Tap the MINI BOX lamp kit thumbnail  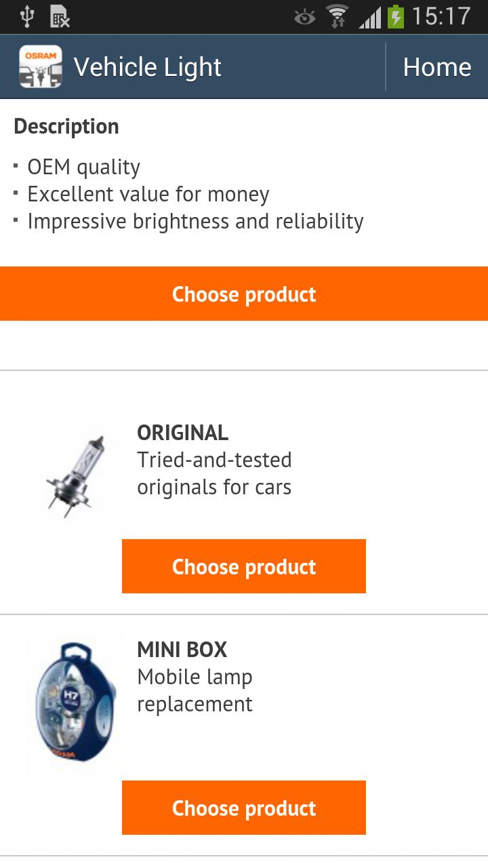coord(74,703)
